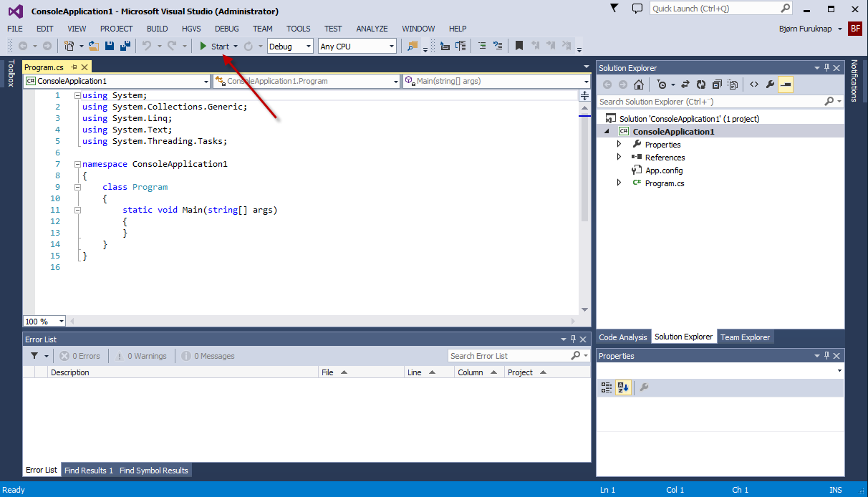Toggle the Preview Selected Items button
This screenshot has height=497, width=868.
tap(786, 85)
